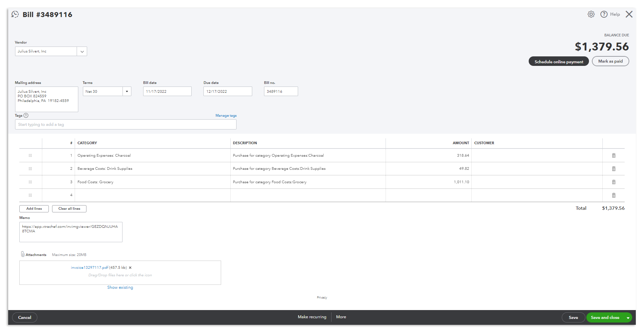Open the Manage tags link
This screenshot has height=333, width=644.
226,116
